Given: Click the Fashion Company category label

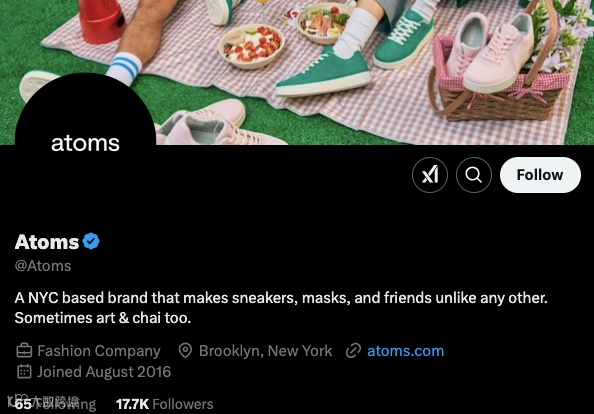Looking at the screenshot, I should [99, 351].
